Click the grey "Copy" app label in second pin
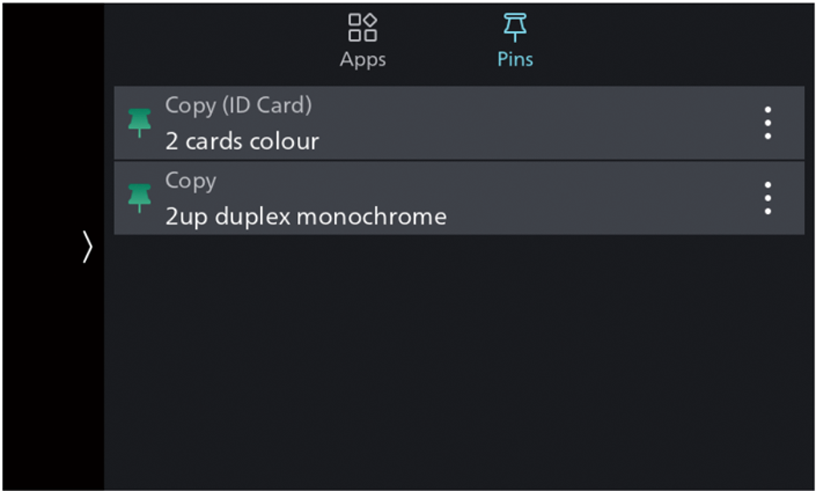The width and height of the screenshot is (816, 491). click(190, 181)
